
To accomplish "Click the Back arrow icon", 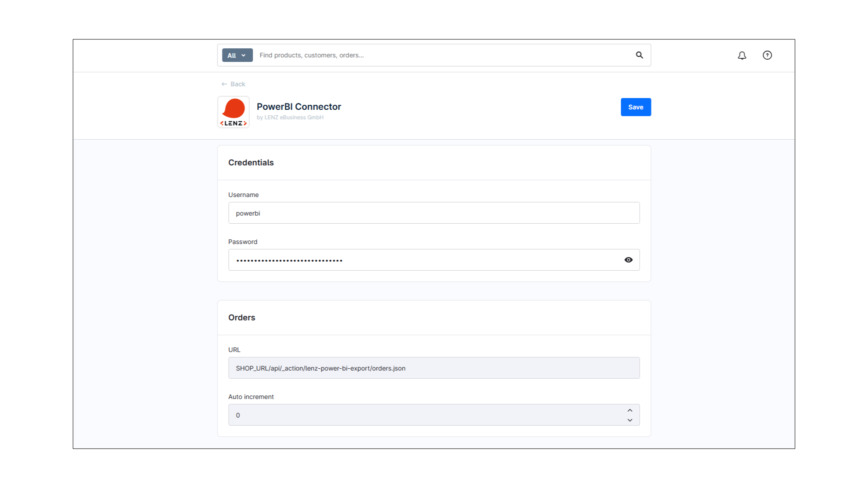I will (x=224, y=84).
